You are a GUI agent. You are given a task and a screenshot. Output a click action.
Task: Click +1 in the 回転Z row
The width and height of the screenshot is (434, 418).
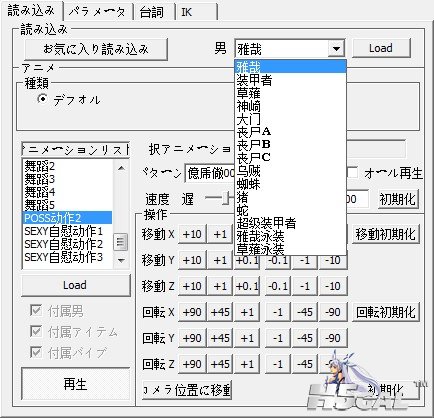click(x=247, y=364)
